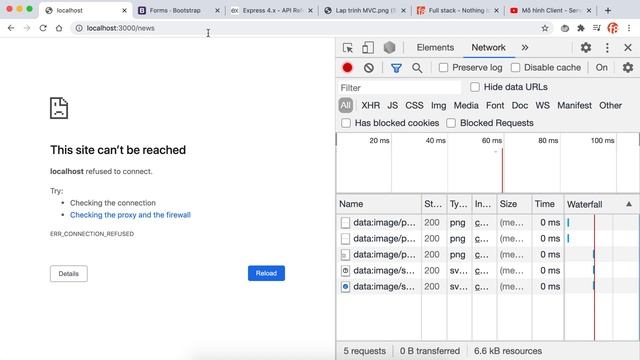Open the browser home page icon

59,28
